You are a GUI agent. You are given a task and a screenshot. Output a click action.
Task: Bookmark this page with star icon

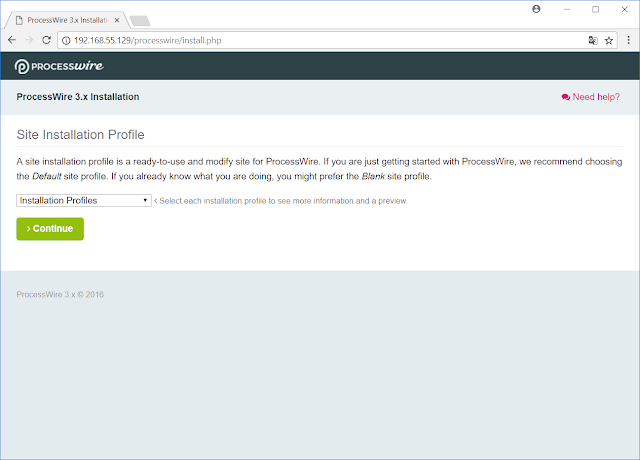pyautogui.click(x=609, y=40)
